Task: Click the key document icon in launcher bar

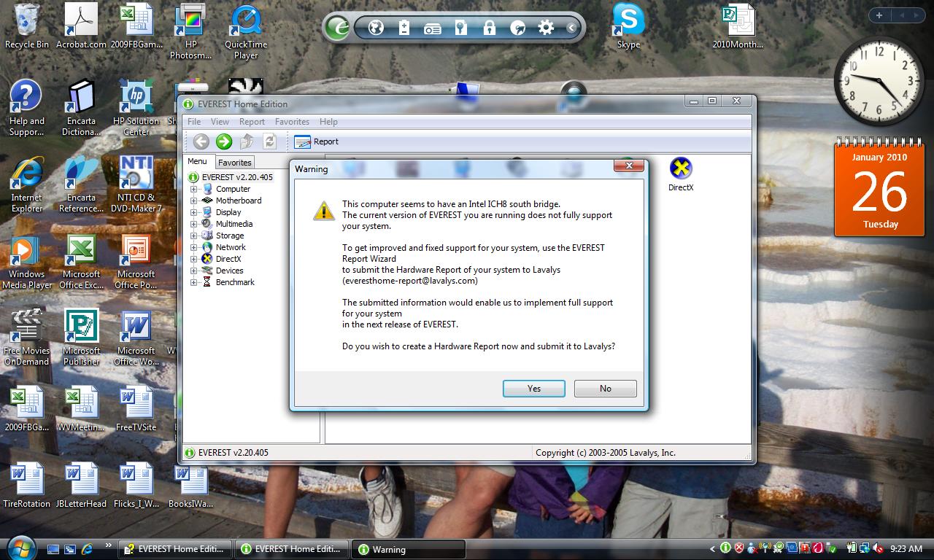Action: [460, 28]
